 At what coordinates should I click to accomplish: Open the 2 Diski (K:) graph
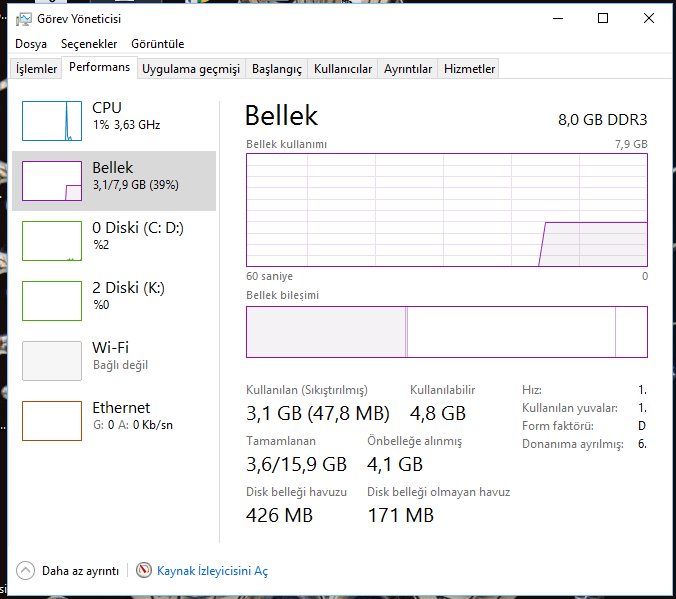tap(52, 301)
